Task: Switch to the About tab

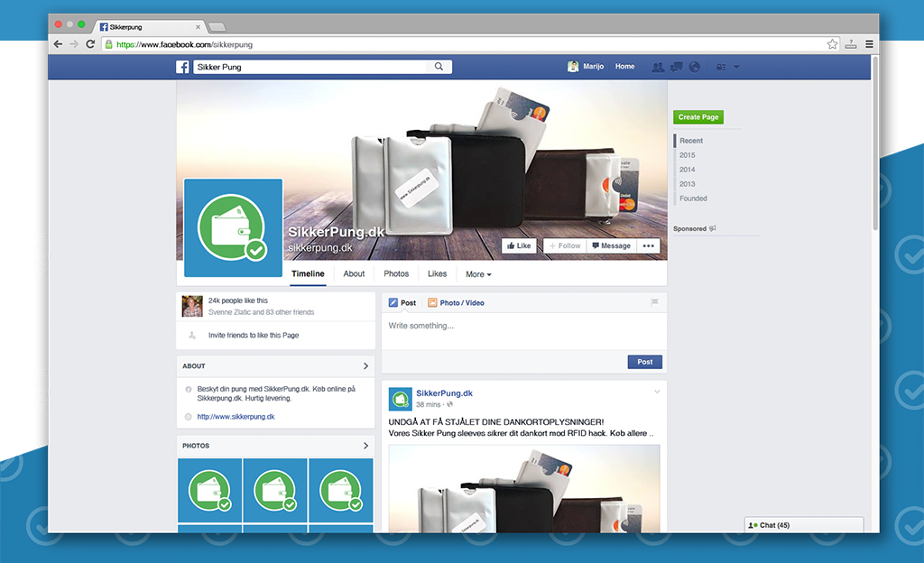Action: [x=354, y=274]
